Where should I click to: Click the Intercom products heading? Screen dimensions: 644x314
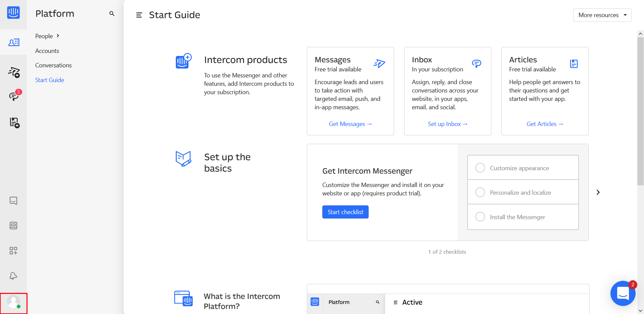(246, 60)
